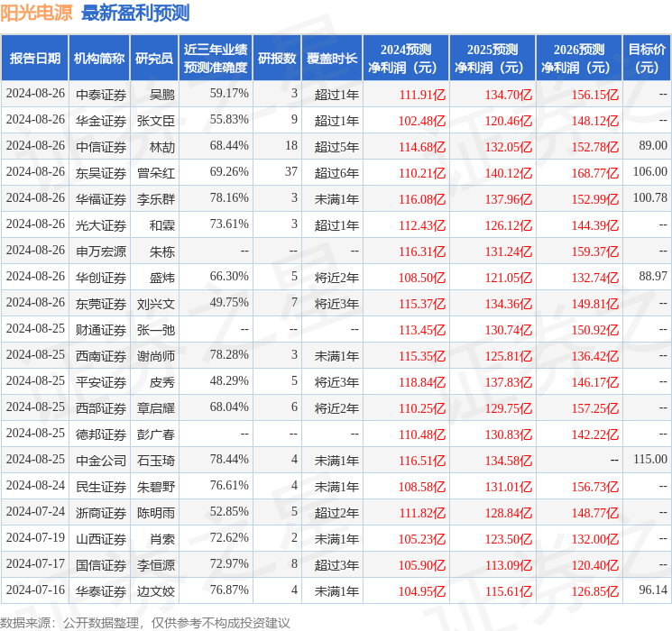Click report count 18
The image size is (672, 631).
pyautogui.click(x=291, y=145)
